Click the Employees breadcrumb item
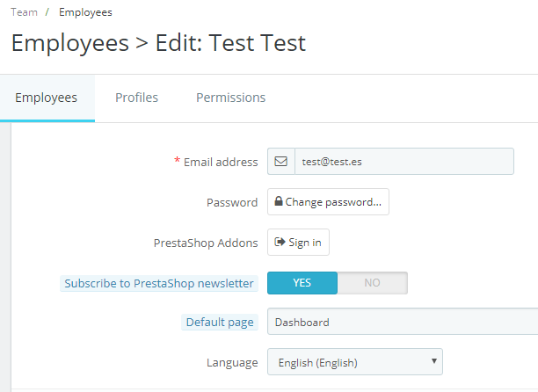Viewport: 538px width, 392px height. [x=85, y=12]
